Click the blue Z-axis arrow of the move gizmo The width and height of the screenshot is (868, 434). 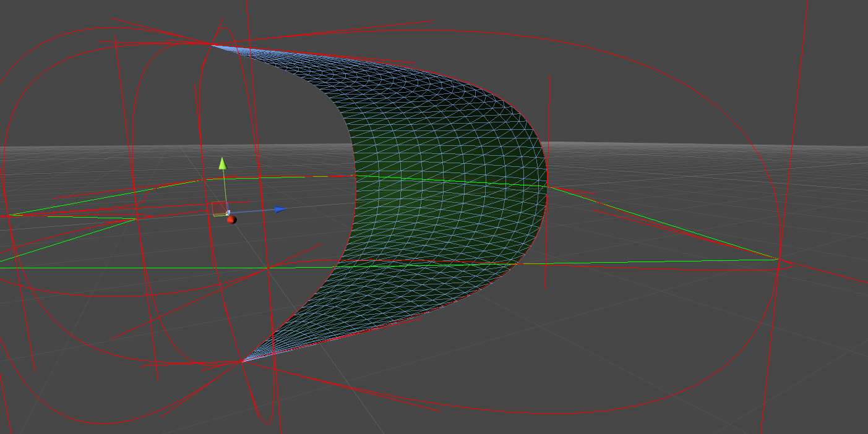[x=281, y=209]
